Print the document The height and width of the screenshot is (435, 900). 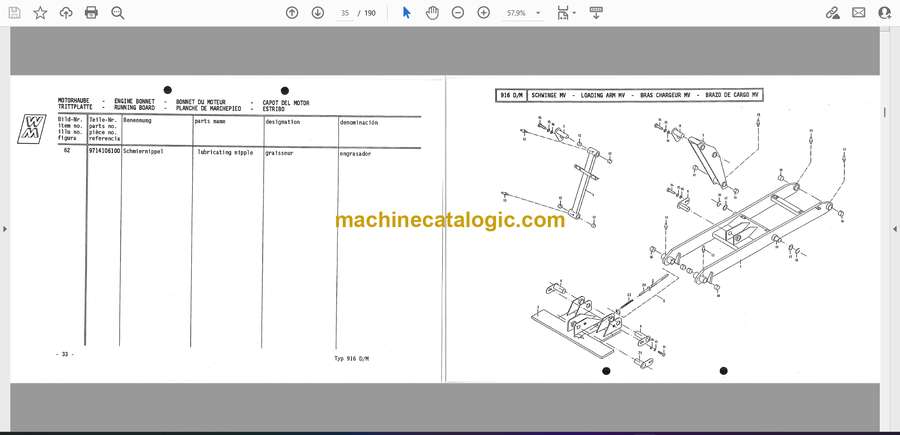(x=91, y=13)
